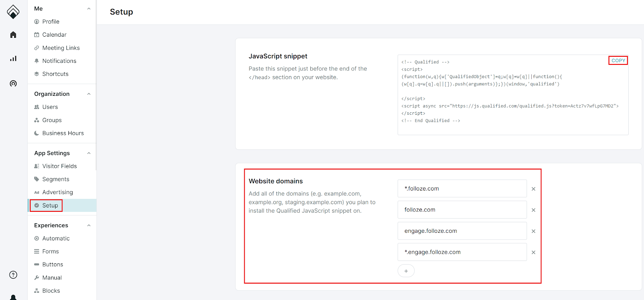Go to Business Hours settings
Image resolution: width=644 pixels, height=300 pixels.
pyautogui.click(x=63, y=133)
